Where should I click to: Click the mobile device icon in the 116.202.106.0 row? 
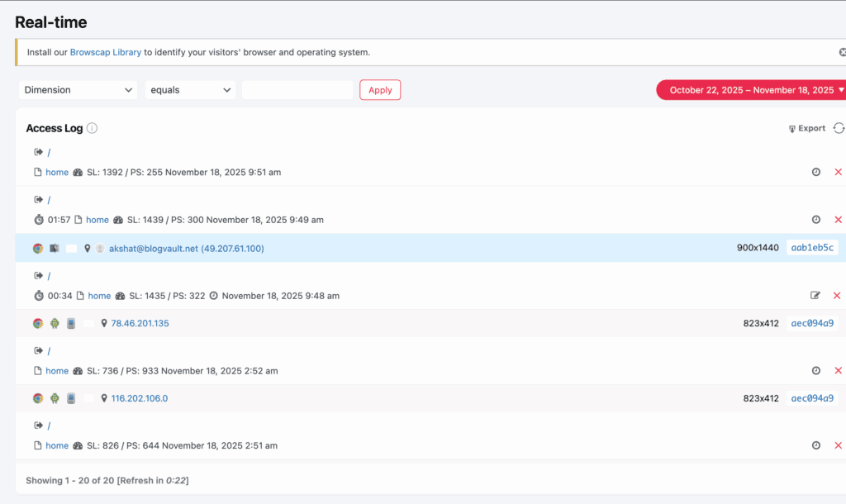tap(71, 398)
